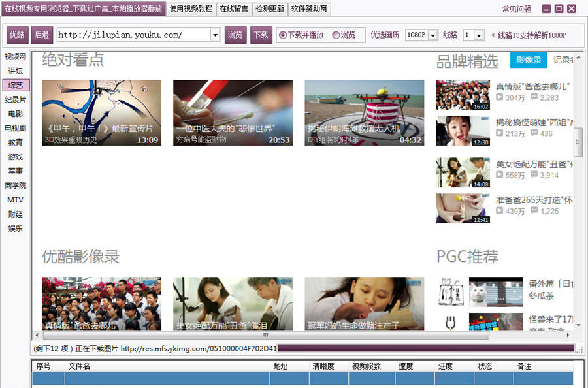Click the 准爸爸265天打造 title link
The height and width of the screenshot is (388, 588).
pyautogui.click(x=534, y=200)
